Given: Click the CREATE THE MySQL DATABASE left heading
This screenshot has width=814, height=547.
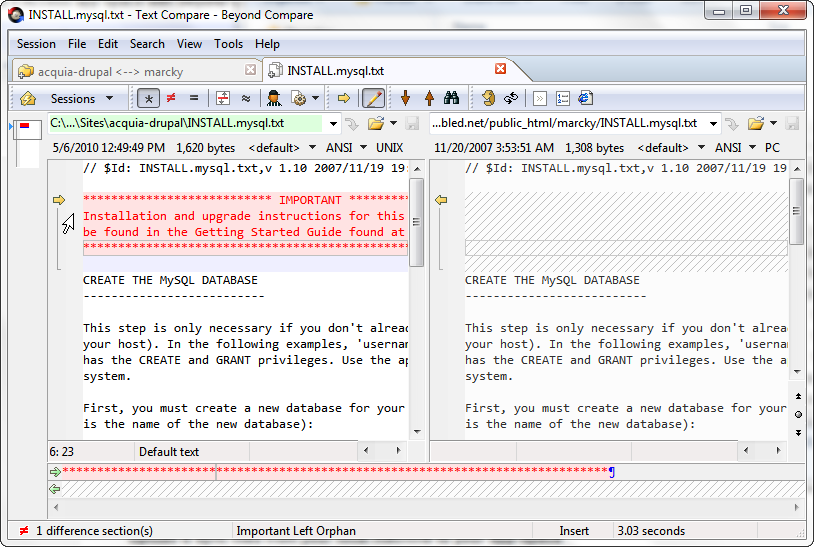Looking at the screenshot, I should pyautogui.click(x=170, y=280).
